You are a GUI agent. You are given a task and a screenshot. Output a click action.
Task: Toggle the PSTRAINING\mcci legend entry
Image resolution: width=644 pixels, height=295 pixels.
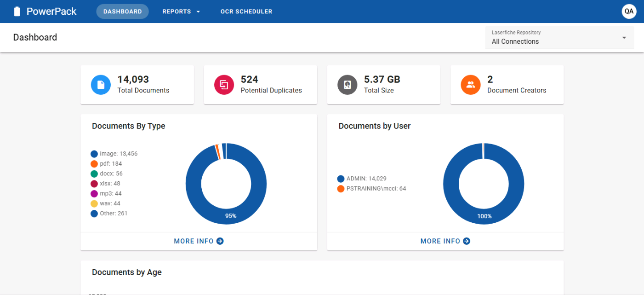(x=371, y=189)
